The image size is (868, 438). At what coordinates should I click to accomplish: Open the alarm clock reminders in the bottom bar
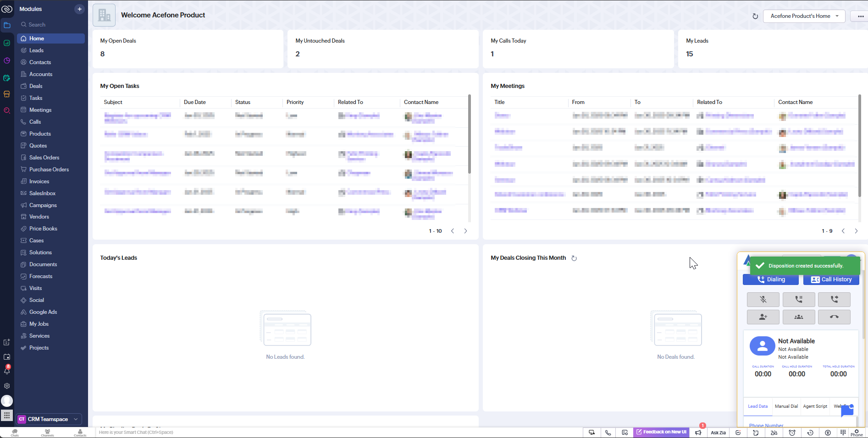(792, 433)
